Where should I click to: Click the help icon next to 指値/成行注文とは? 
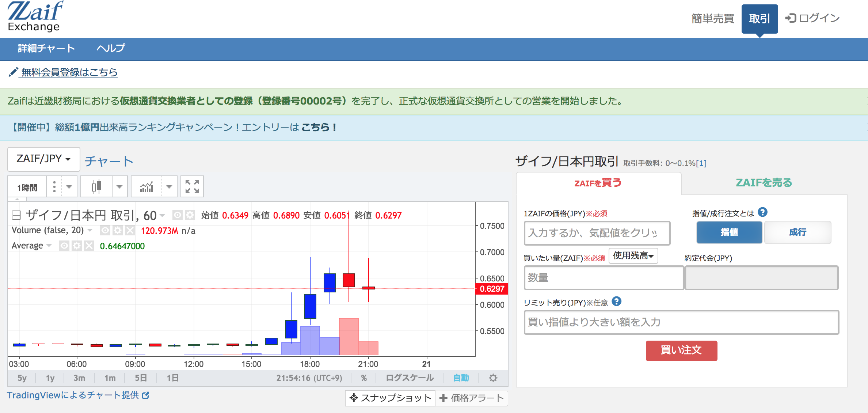(762, 212)
